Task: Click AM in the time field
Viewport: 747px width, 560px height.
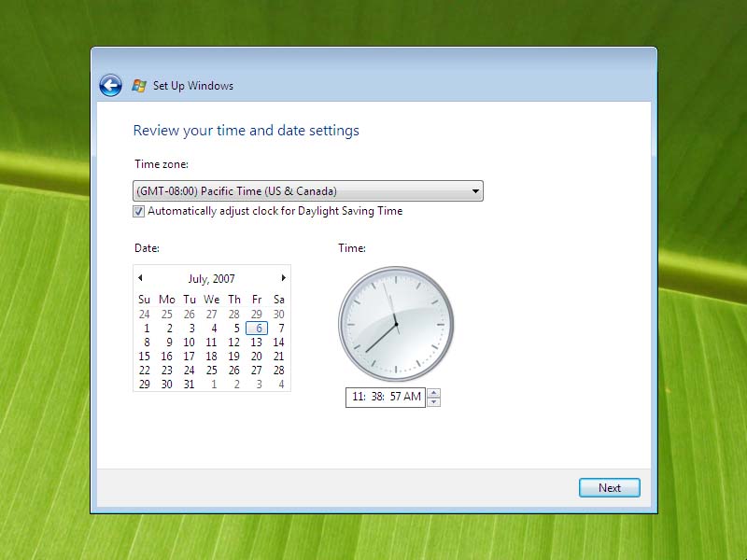Action: (413, 397)
